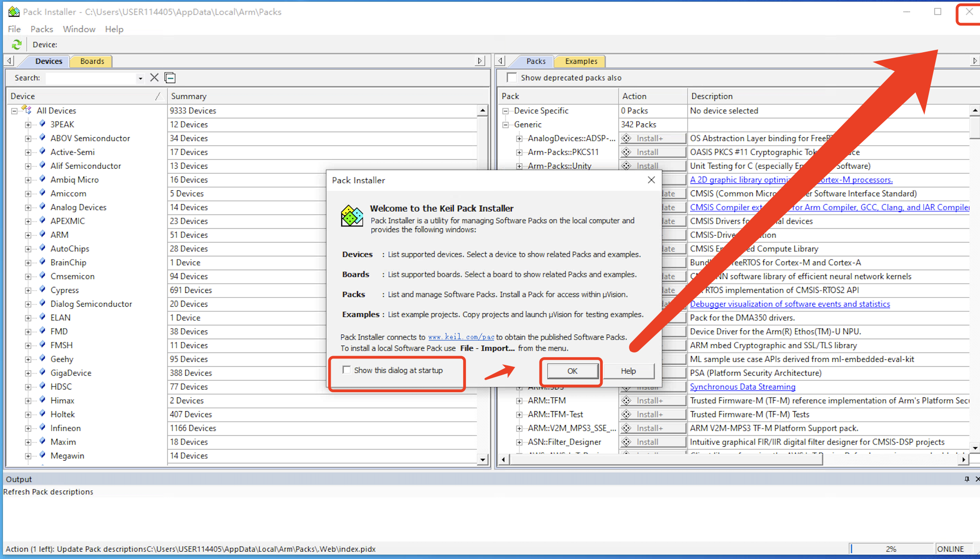Check Show deprecated packs also
980x559 pixels.
coord(512,78)
